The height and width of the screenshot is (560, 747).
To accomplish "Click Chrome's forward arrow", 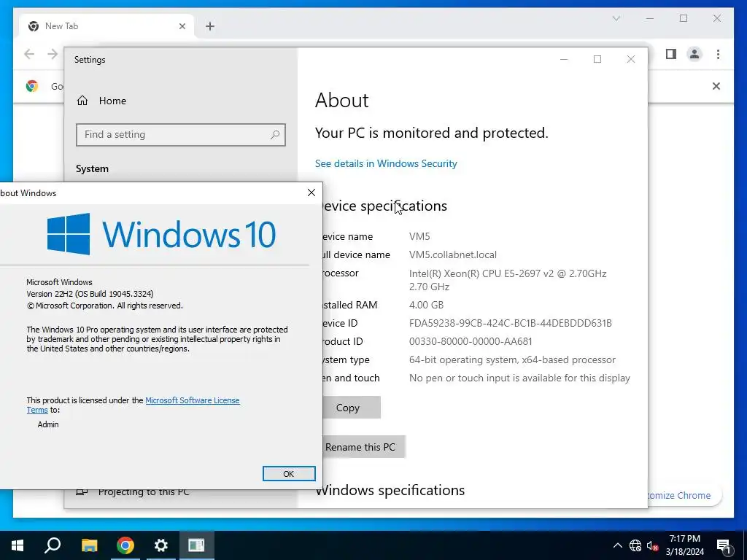I will point(53,54).
